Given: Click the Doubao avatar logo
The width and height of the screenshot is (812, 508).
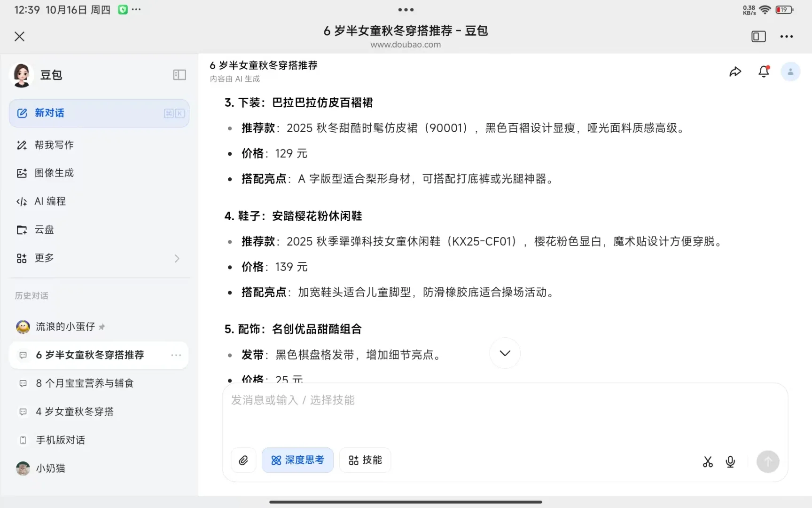Looking at the screenshot, I should (22, 75).
